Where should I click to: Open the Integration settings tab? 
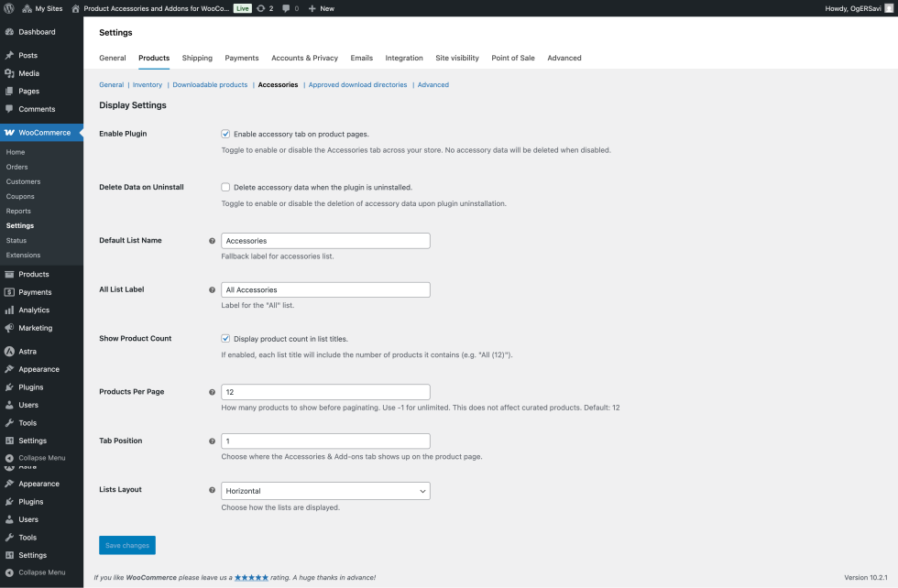click(x=404, y=58)
